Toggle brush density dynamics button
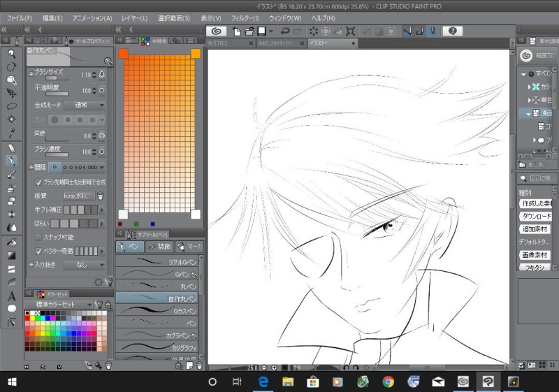The width and height of the screenshot is (559, 392). coord(102,152)
